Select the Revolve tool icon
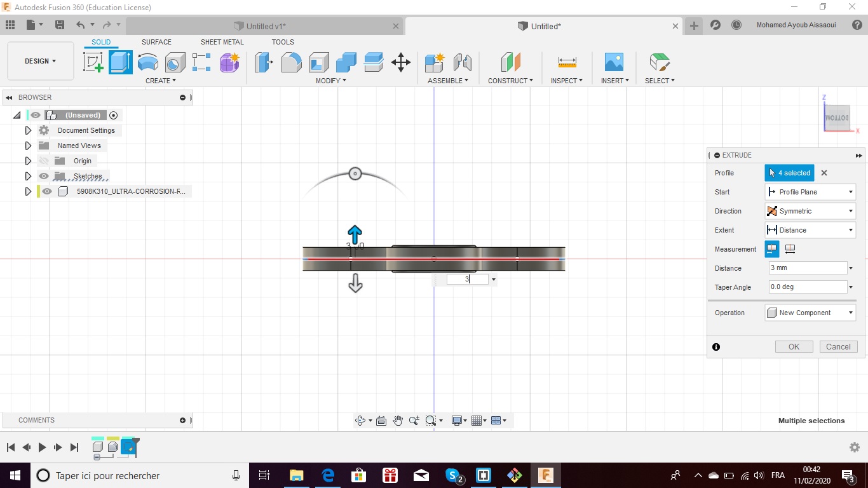Image resolution: width=868 pixels, height=488 pixels. (x=148, y=62)
